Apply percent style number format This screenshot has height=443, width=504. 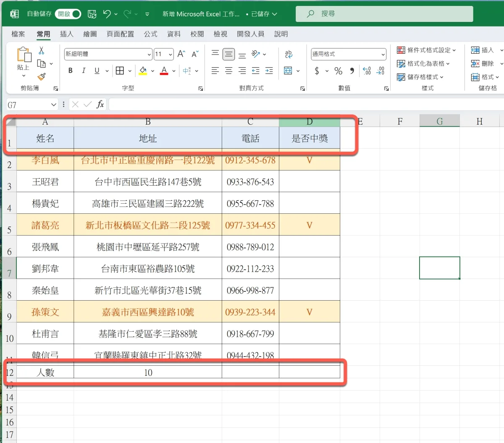click(x=338, y=71)
